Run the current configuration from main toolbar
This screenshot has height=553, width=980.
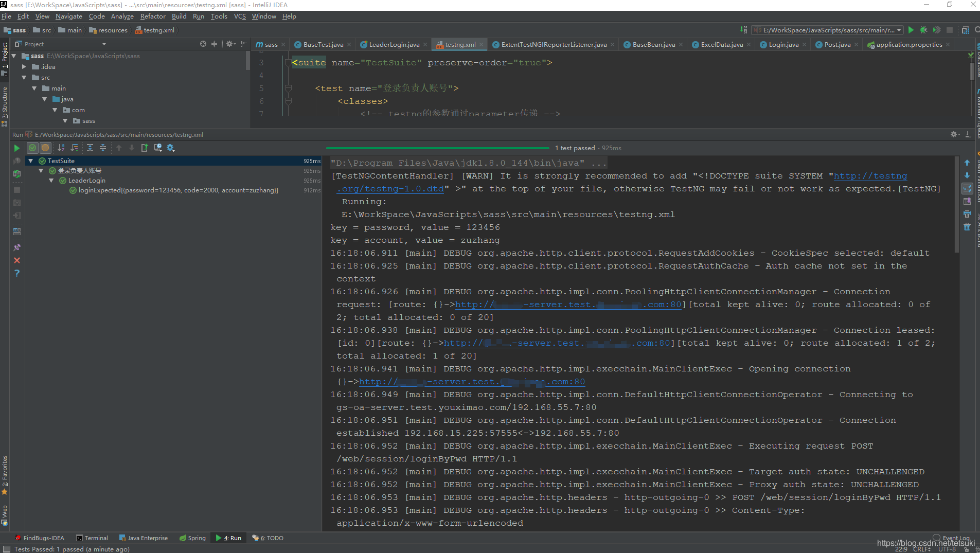[x=911, y=30]
